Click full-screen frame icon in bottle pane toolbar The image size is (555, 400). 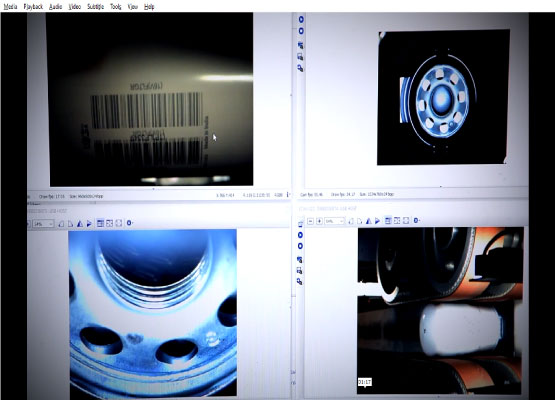click(406, 221)
